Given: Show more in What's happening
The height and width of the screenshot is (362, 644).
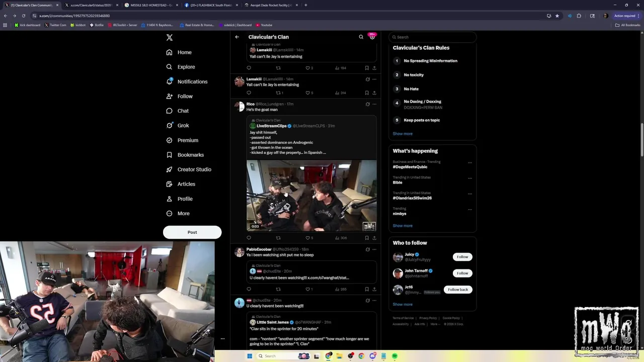Looking at the screenshot, I should (x=403, y=226).
